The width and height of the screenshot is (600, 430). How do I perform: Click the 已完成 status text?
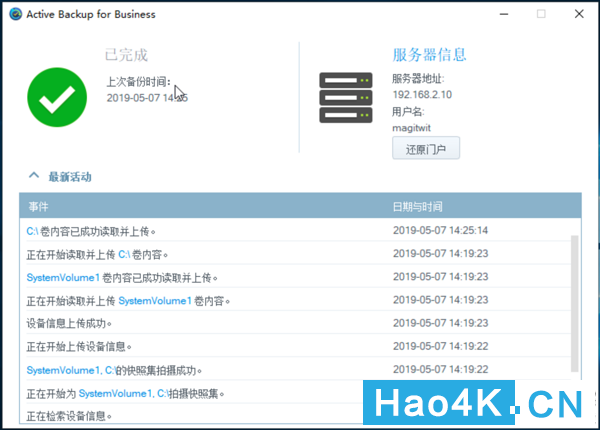pyautogui.click(x=126, y=55)
